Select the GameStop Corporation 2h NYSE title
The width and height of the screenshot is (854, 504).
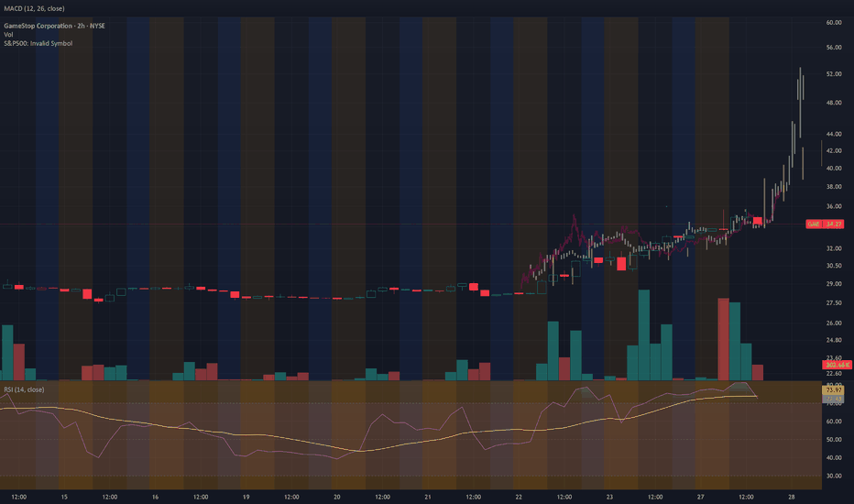point(54,26)
